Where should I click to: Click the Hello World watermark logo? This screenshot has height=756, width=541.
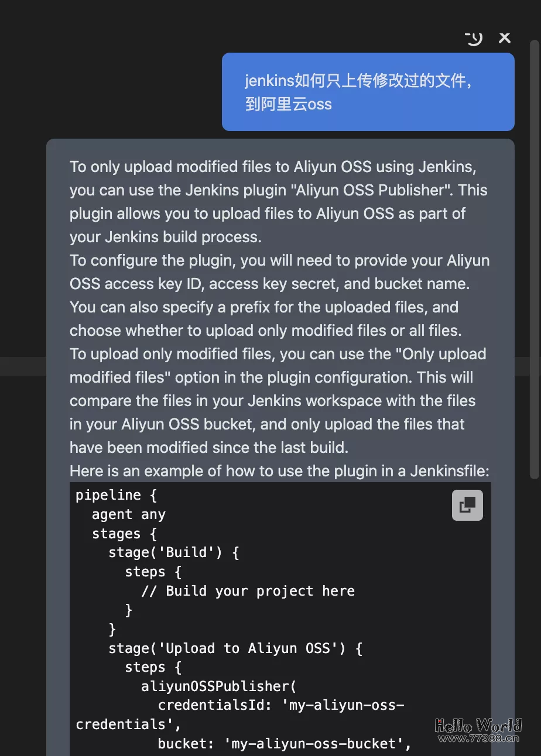point(478,726)
